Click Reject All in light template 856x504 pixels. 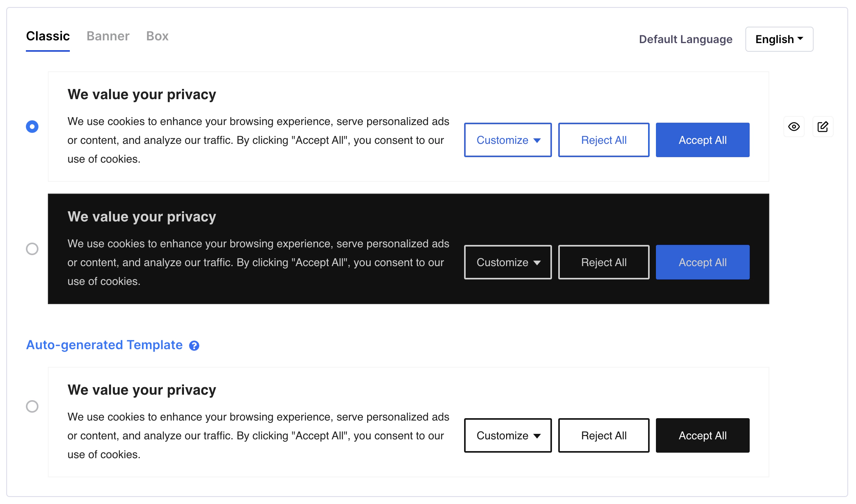click(604, 140)
